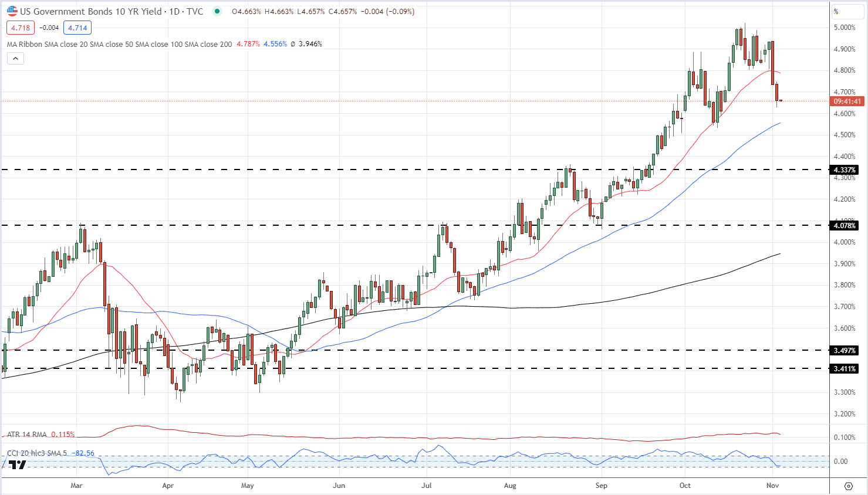Click the 4.500% price axis label
Screen dimensions: 868x495
pyautogui.click(x=845, y=135)
